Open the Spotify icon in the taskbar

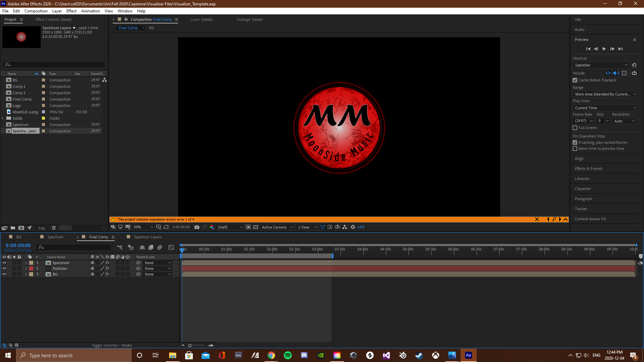(287, 355)
